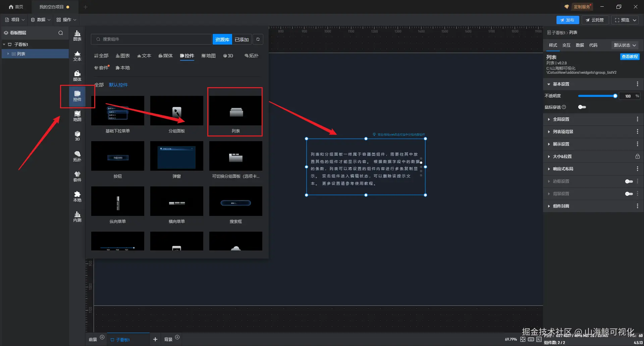
Task: Open more options for 基本设置
Action: point(637,84)
